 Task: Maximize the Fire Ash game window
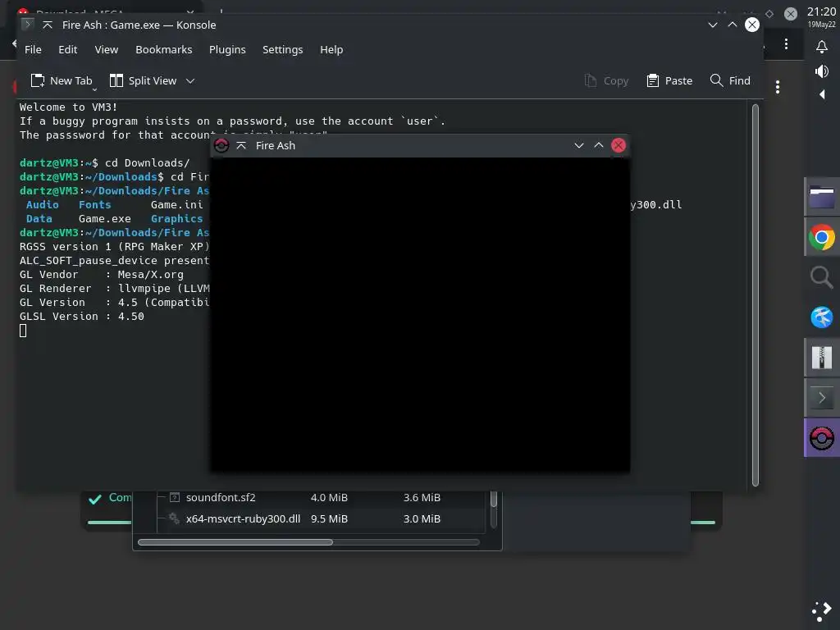tap(599, 145)
